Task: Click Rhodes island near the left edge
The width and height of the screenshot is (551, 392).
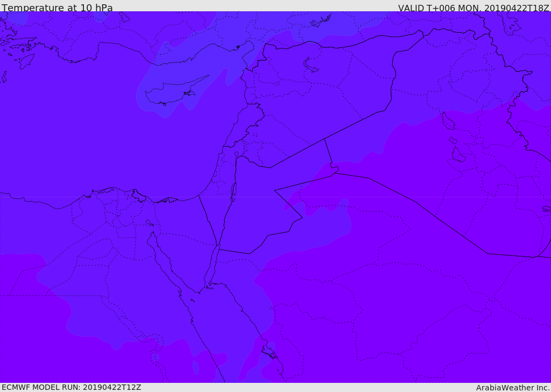Action: click(26, 61)
